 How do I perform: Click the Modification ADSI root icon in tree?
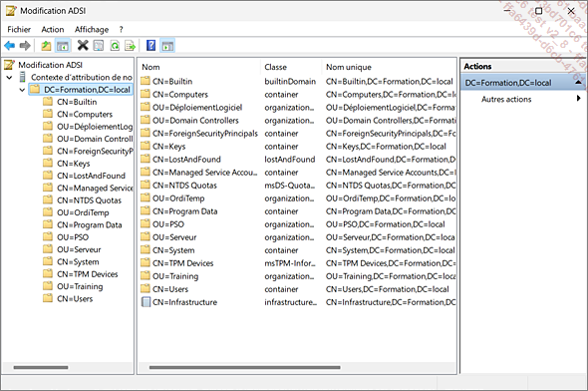click(x=9, y=65)
